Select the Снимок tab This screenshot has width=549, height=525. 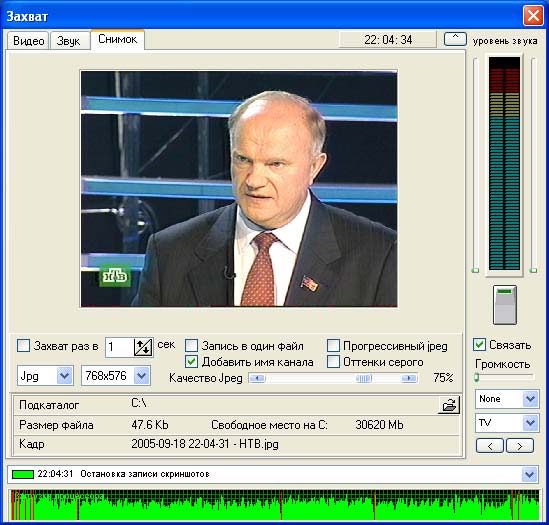(118, 39)
